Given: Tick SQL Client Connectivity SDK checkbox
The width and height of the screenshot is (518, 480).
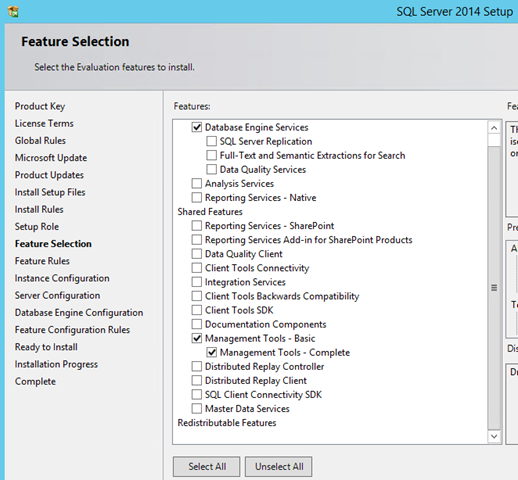Looking at the screenshot, I should click(197, 394).
